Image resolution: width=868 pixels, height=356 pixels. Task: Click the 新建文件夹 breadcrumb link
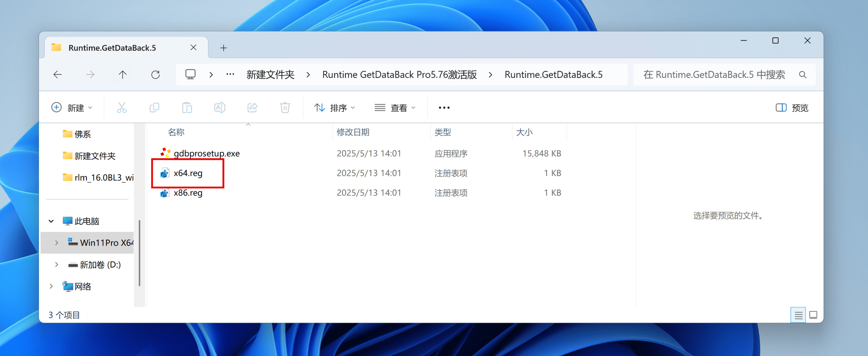pos(270,75)
